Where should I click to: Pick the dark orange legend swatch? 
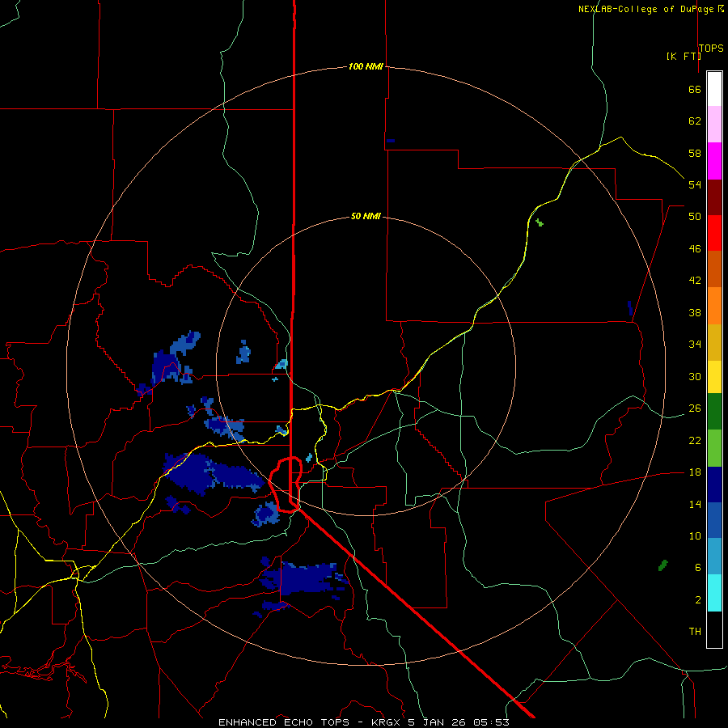point(714,269)
